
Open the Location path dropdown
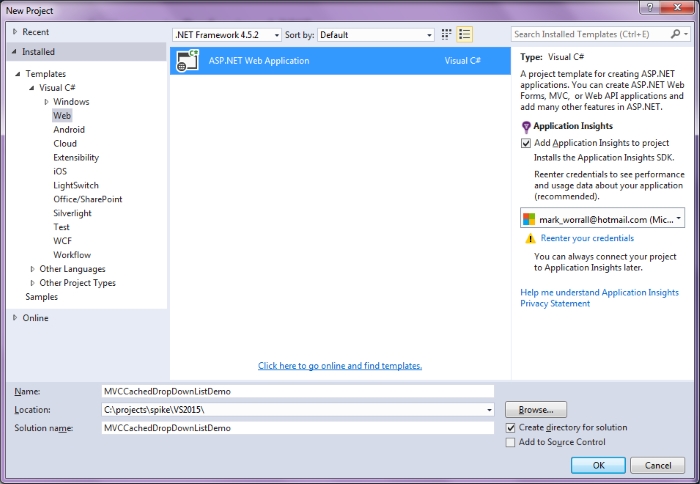pos(489,409)
